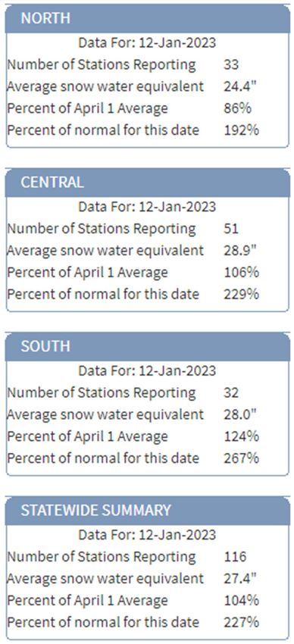Click South percent of normal 267%

click(242, 458)
